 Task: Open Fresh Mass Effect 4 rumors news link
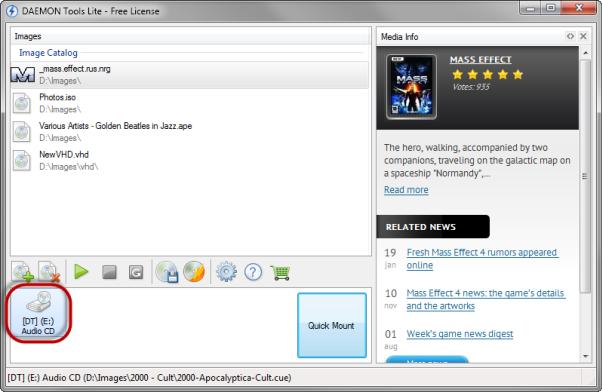coord(482,259)
